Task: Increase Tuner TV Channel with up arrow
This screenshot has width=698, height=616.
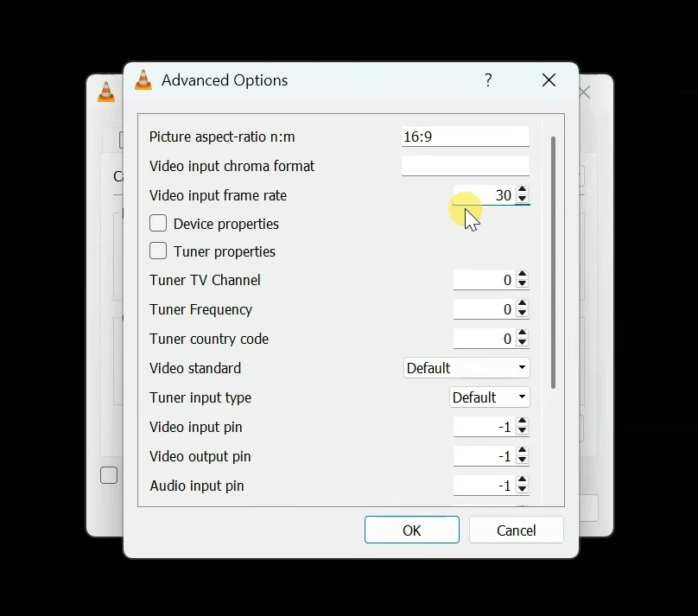Action: coord(522,275)
